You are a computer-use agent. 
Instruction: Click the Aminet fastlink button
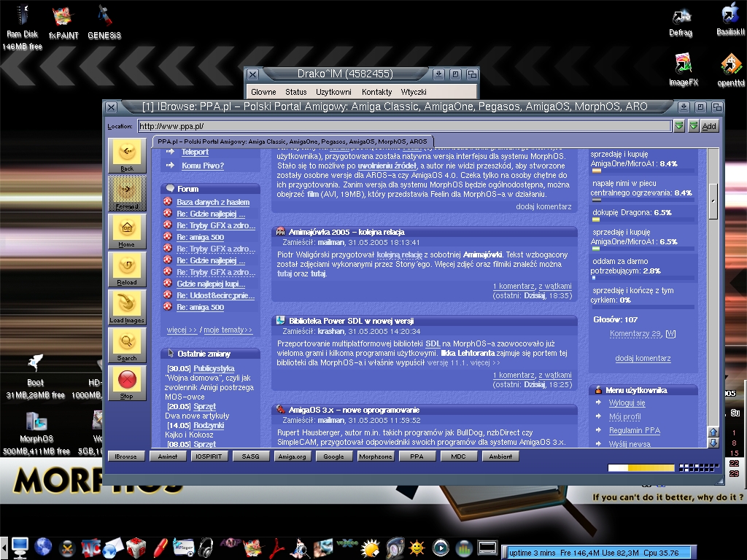tap(167, 456)
